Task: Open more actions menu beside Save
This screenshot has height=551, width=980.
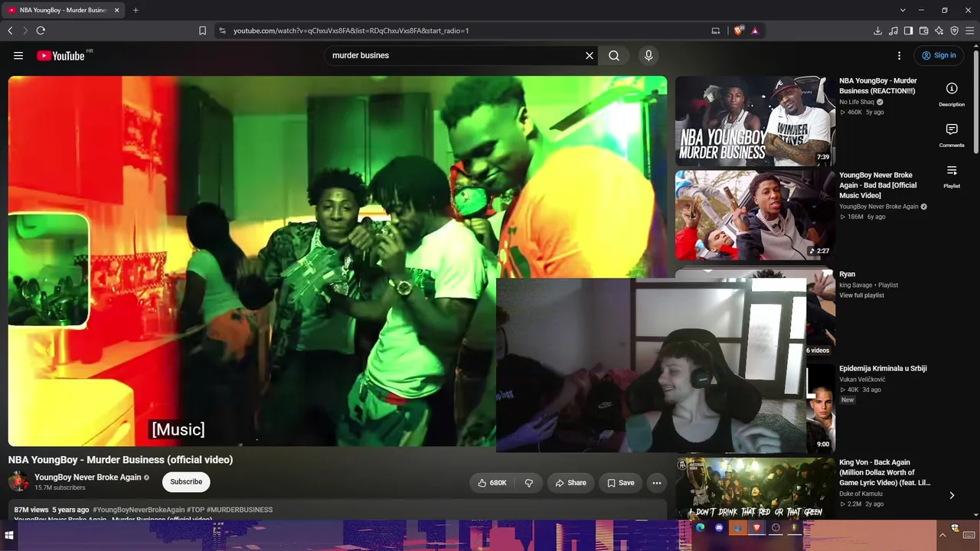Action: click(657, 483)
